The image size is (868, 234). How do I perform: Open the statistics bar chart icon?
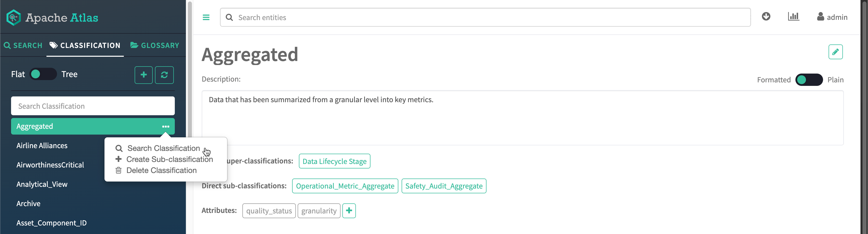(x=793, y=17)
